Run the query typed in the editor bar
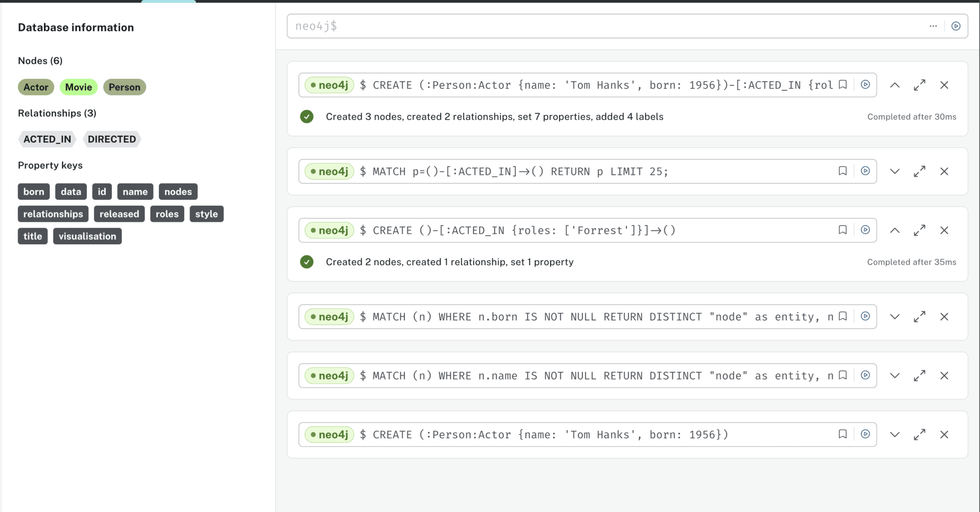Viewport: 980px width, 512px height. pyautogui.click(x=956, y=26)
